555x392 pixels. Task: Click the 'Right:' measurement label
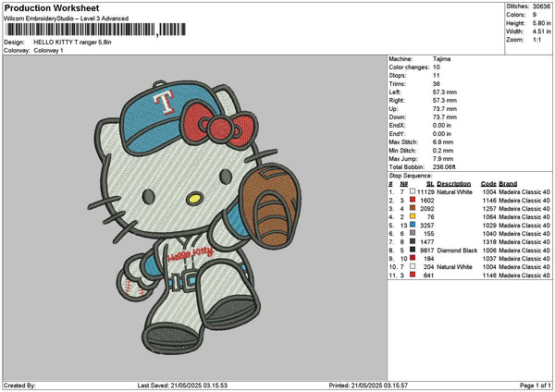[397, 101]
